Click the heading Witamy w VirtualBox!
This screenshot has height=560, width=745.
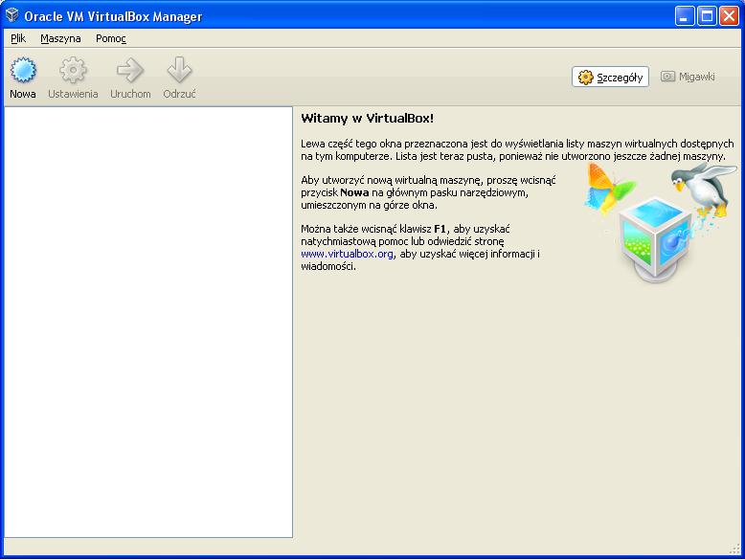pyautogui.click(x=368, y=119)
